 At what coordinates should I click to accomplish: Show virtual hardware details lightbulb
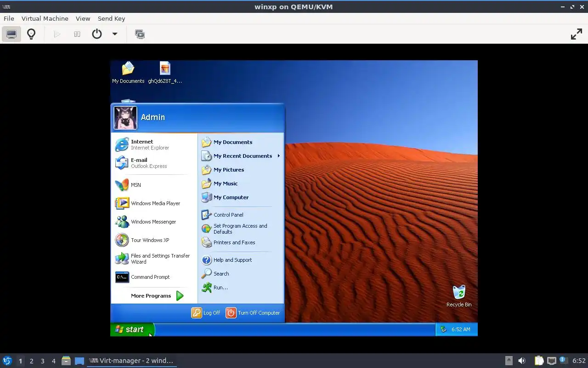(31, 34)
